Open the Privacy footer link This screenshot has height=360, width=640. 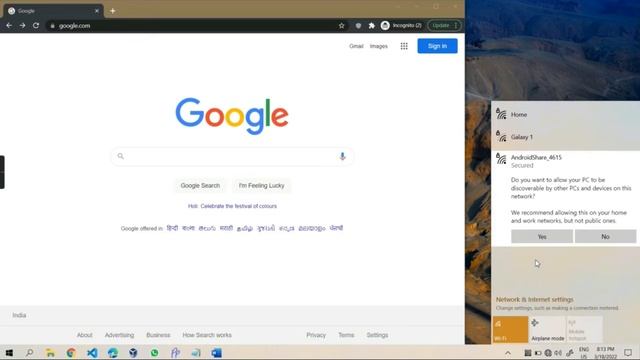pyautogui.click(x=316, y=335)
